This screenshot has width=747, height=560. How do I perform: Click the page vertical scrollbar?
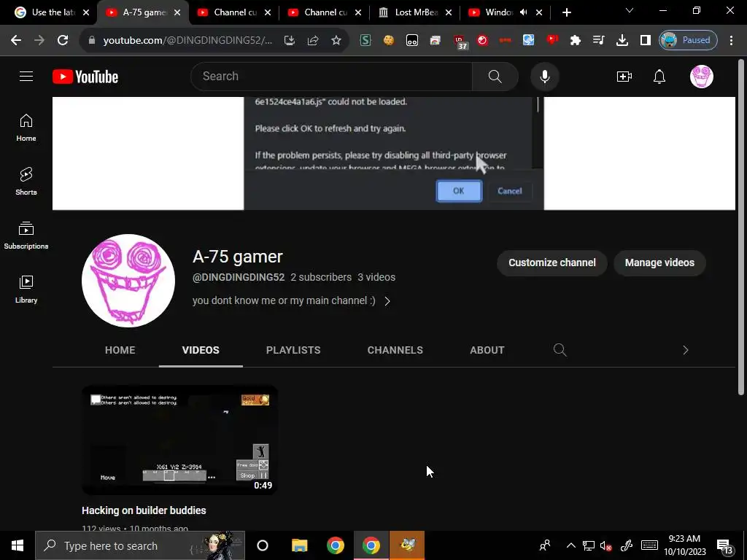click(x=741, y=226)
